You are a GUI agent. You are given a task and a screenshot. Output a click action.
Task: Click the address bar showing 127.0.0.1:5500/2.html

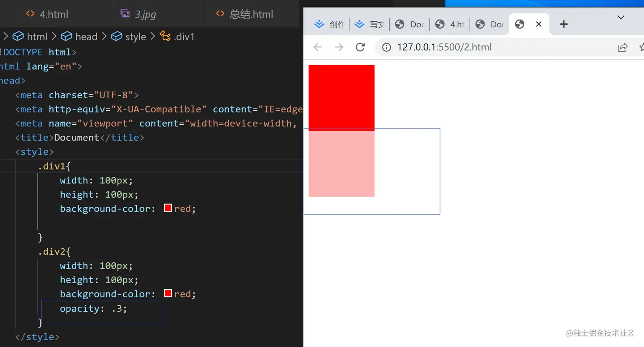click(444, 47)
